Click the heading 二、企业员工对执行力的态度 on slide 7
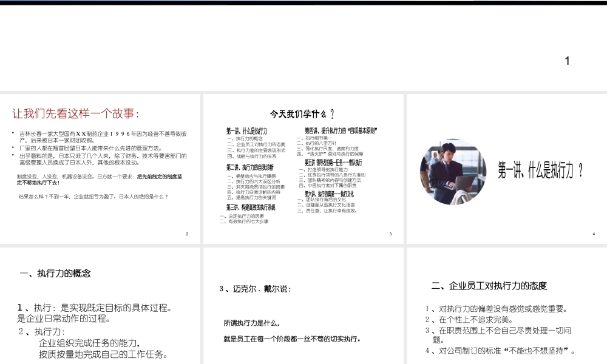Viewport: 607px width, 364px height. (489, 286)
